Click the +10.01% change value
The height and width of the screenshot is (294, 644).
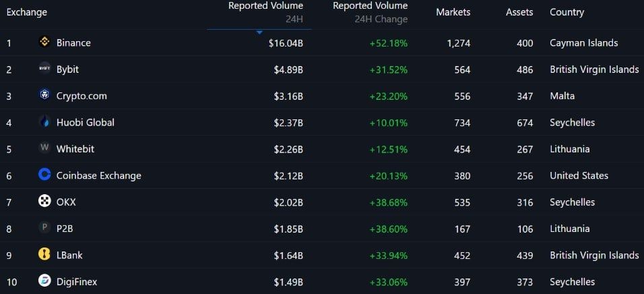389,123
